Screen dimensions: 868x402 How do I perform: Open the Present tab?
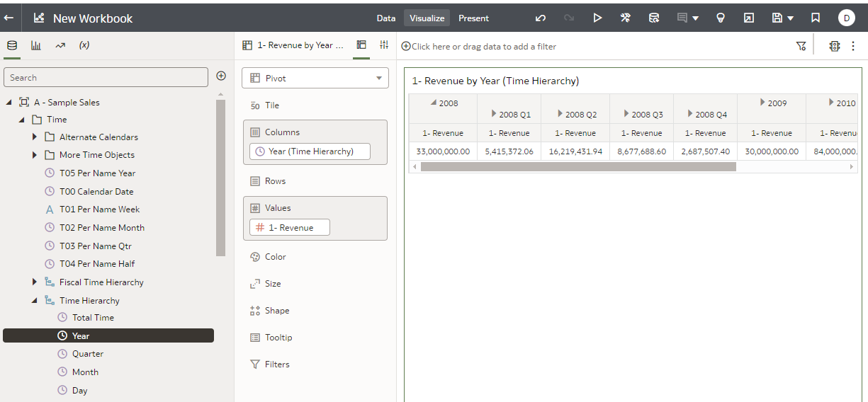[x=474, y=18]
